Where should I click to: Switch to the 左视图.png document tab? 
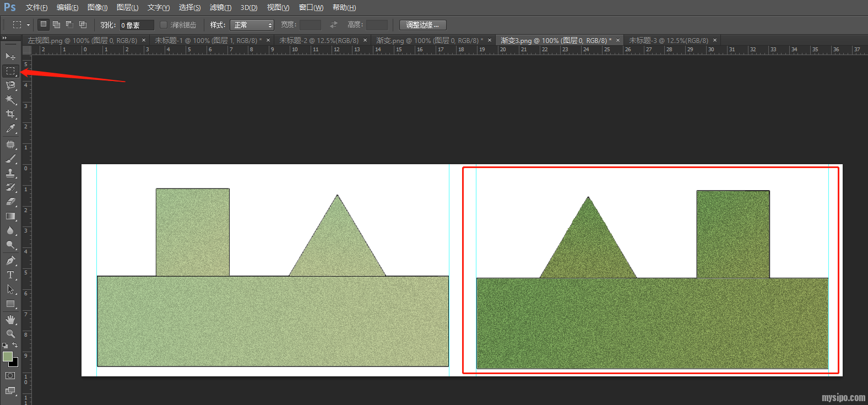tap(83, 41)
